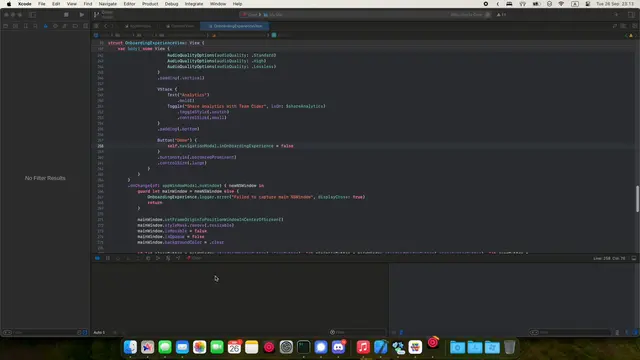The image size is (640, 360).
Task: Open Messages in the Dock
Action: [165, 347]
